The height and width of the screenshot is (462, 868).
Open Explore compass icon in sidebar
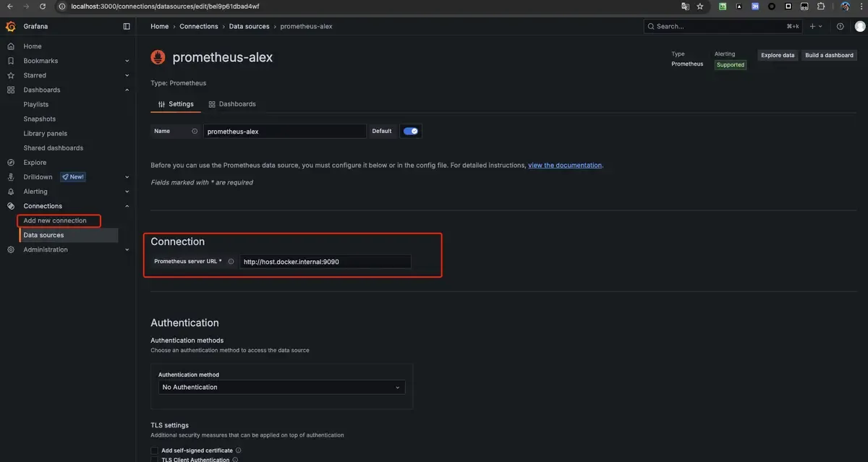[x=10, y=163]
